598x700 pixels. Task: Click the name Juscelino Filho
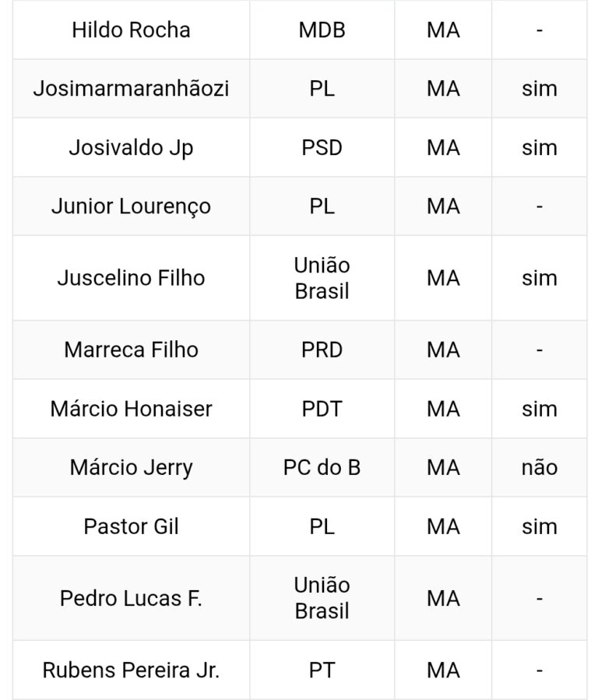(x=131, y=278)
